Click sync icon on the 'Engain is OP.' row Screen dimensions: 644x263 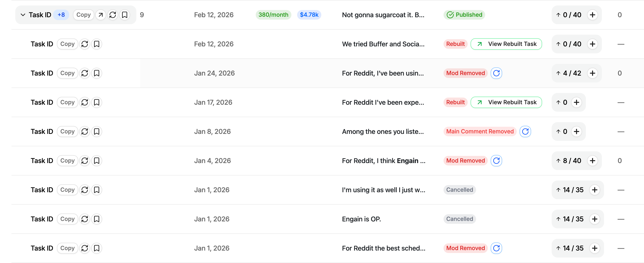point(85,219)
